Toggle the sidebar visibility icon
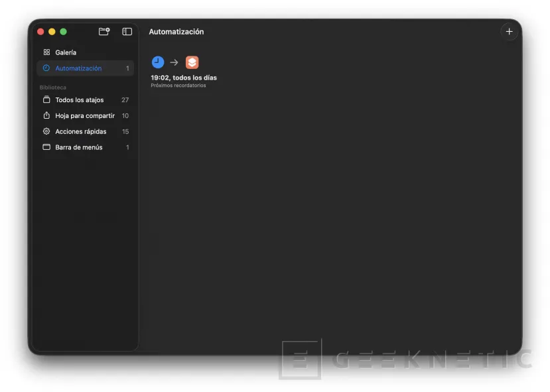Image resolution: width=550 pixels, height=392 pixels. [x=127, y=31]
